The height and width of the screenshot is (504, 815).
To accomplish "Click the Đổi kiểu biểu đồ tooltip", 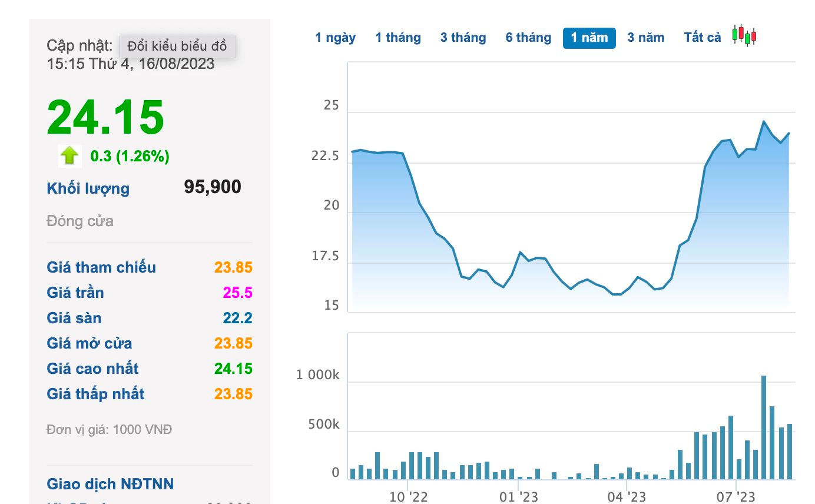I will (x=177, y=47).
